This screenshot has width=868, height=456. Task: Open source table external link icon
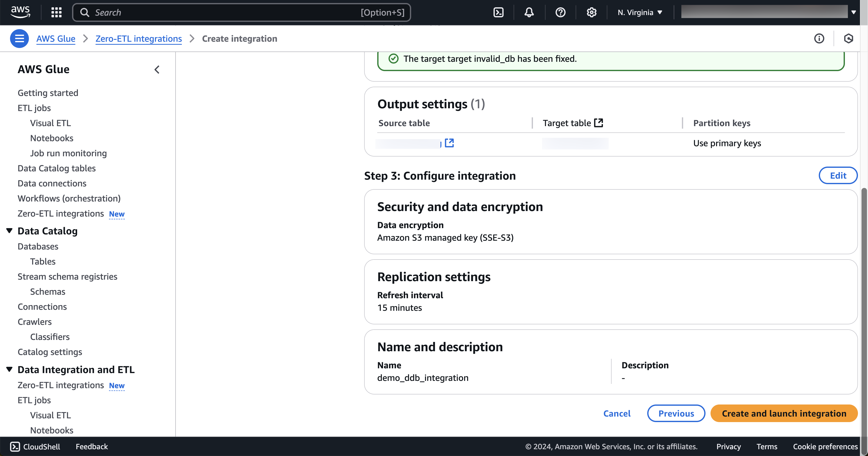[449, 143]
